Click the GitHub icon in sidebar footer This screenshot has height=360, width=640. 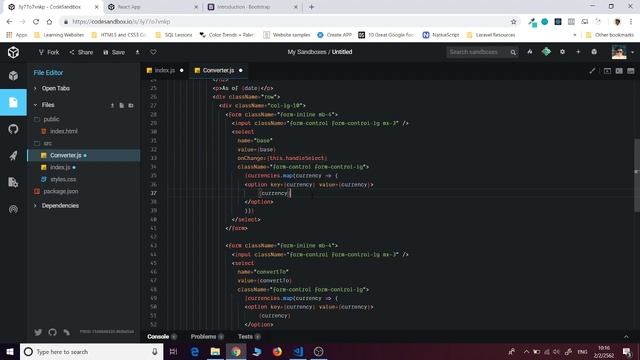(52, 332)
